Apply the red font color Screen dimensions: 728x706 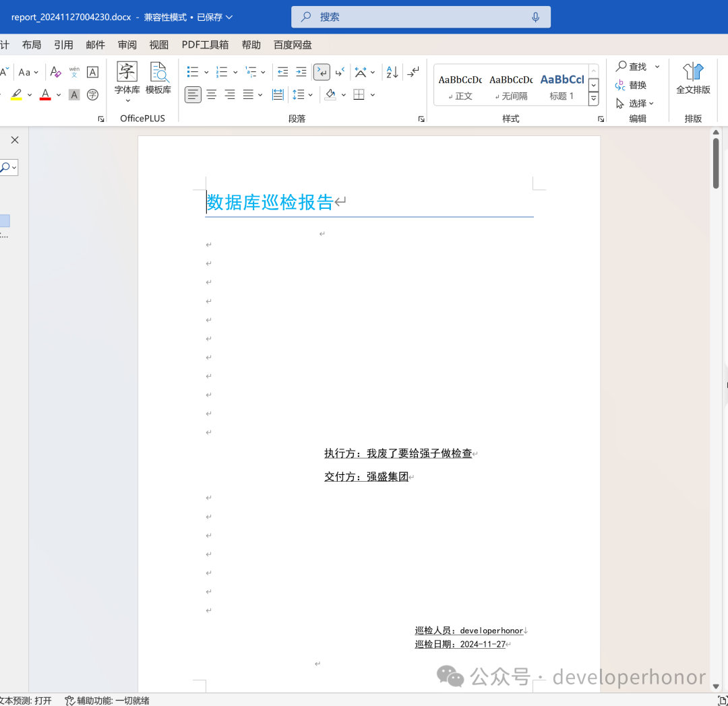point(46,94)
